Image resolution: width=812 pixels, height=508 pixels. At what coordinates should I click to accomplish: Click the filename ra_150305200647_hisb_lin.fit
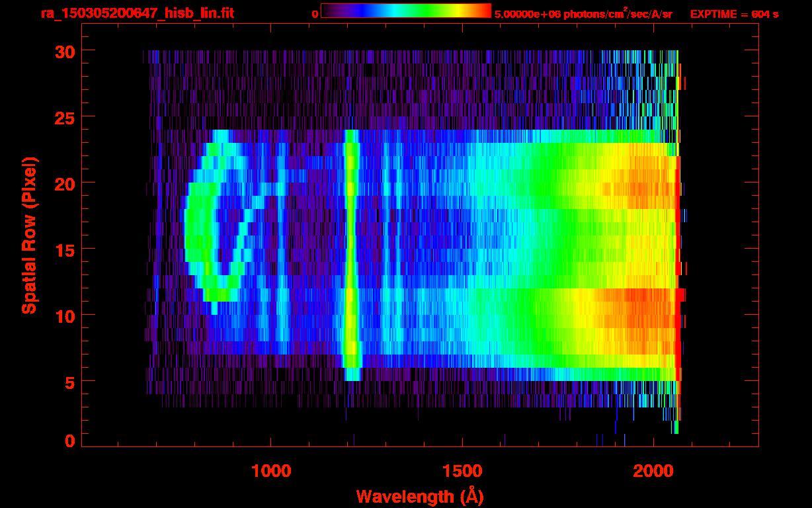pos(137,13)
